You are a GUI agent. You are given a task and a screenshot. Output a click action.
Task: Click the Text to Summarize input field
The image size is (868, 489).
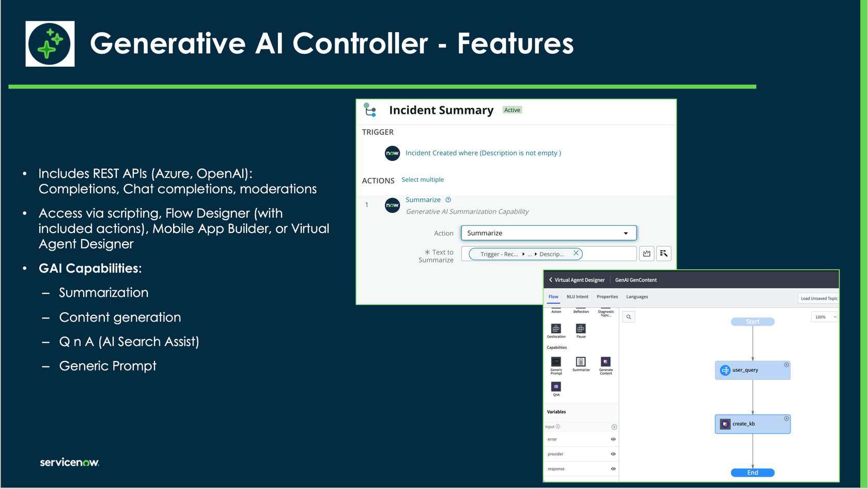point(549,253)
